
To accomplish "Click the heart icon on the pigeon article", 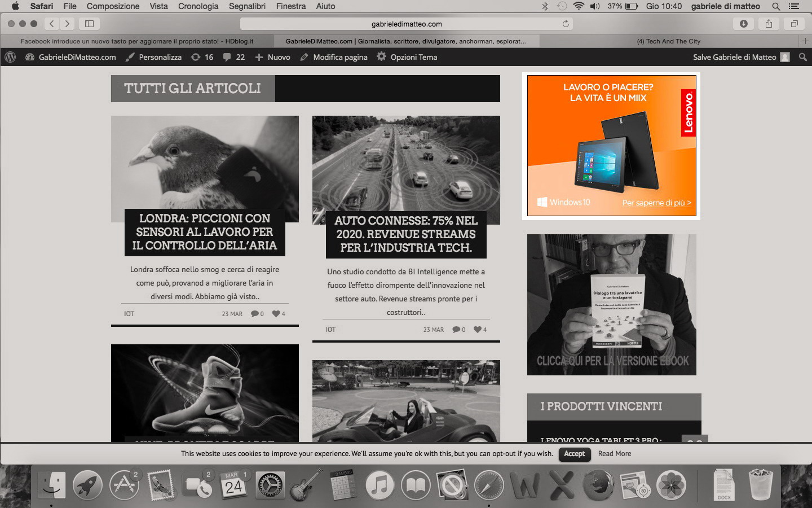I will tap(276, 314).
